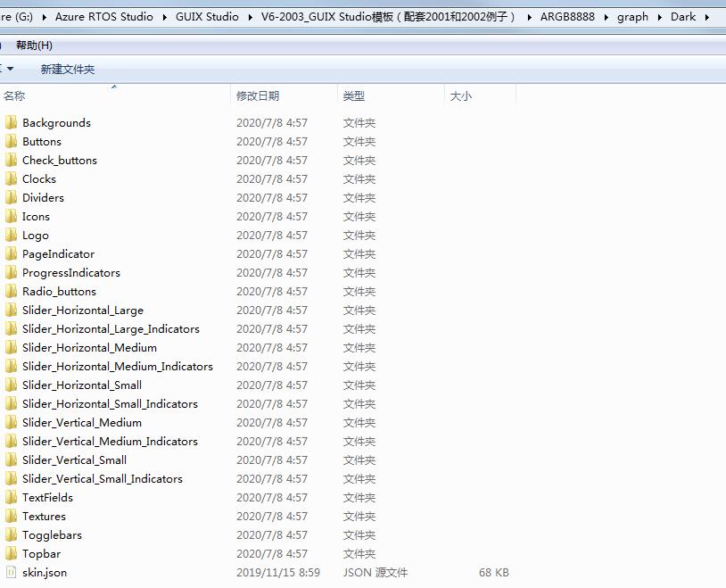726x588 pixels.
Task: Open the 帮助(H) menu
Action: tap(34, 46)
